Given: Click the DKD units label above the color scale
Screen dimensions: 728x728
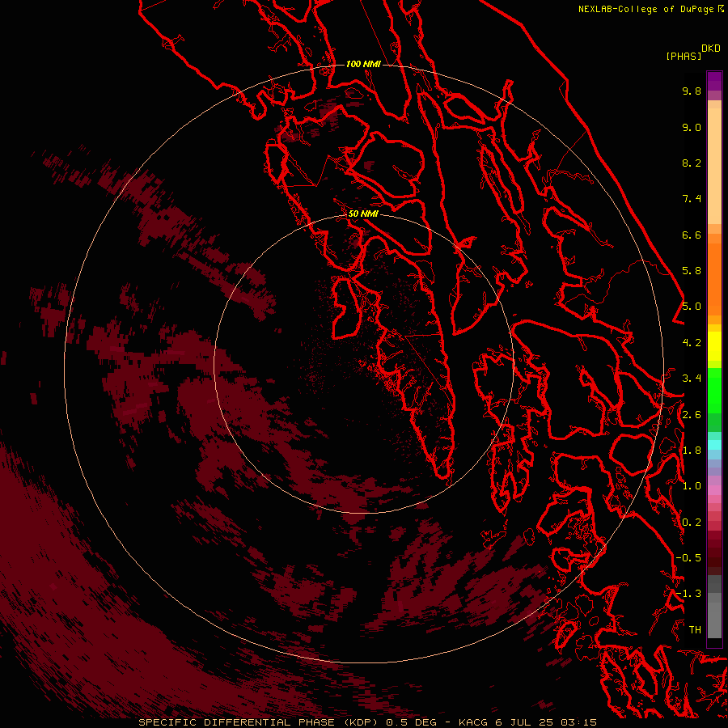Looking at the screenshot, I should pyautogui.click(x=711, y=49).
